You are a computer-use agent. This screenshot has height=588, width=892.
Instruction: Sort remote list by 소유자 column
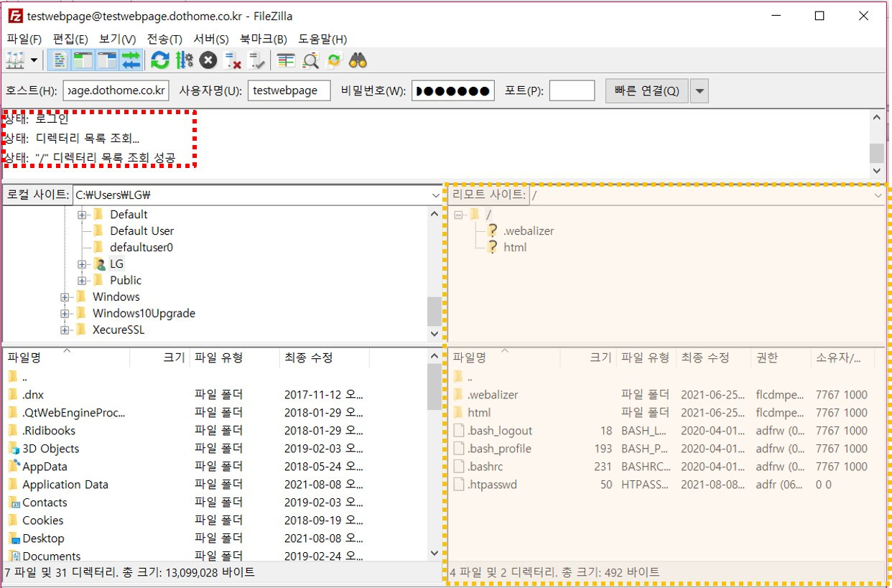(x=842, y=358)
